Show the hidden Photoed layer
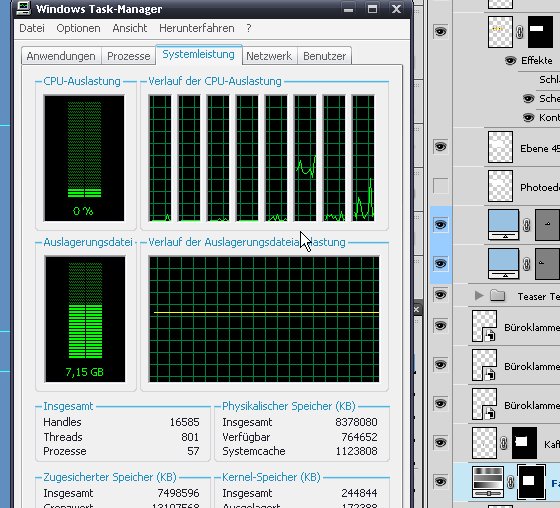 [x=440, y=186]
